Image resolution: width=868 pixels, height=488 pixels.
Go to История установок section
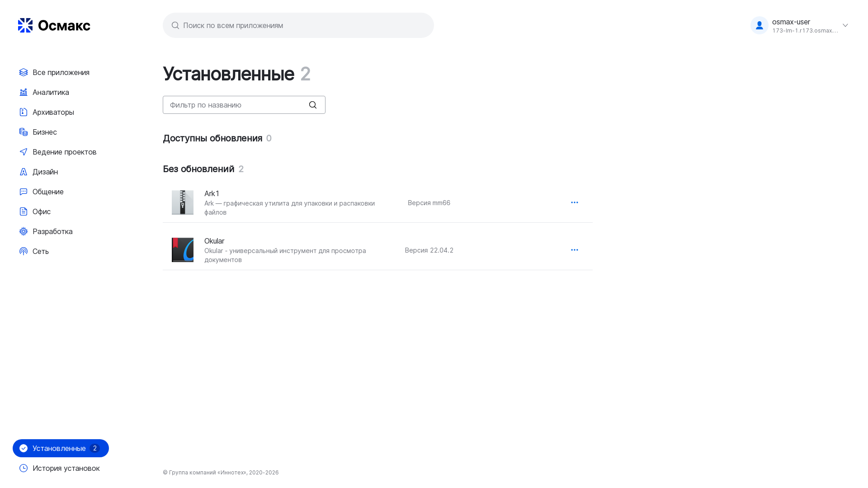[x=66, y=468]
